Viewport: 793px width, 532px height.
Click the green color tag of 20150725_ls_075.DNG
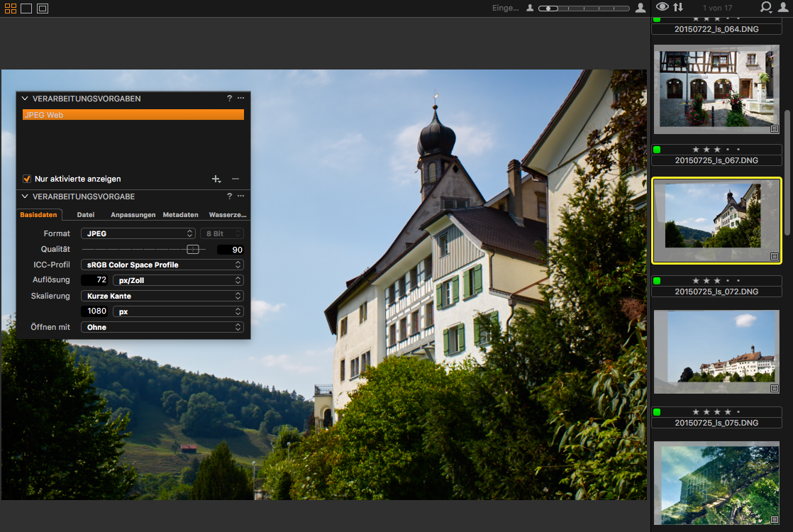657,412
